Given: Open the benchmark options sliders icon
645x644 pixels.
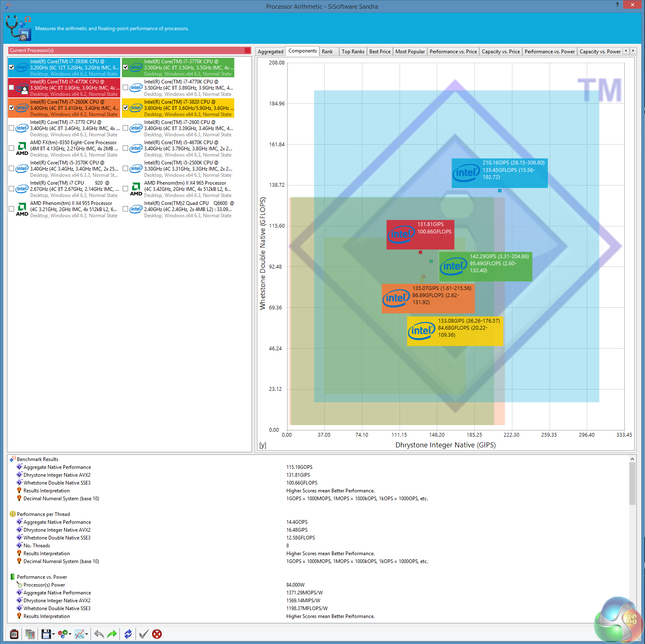Looking at the screenshot, I should click(14, 634).
